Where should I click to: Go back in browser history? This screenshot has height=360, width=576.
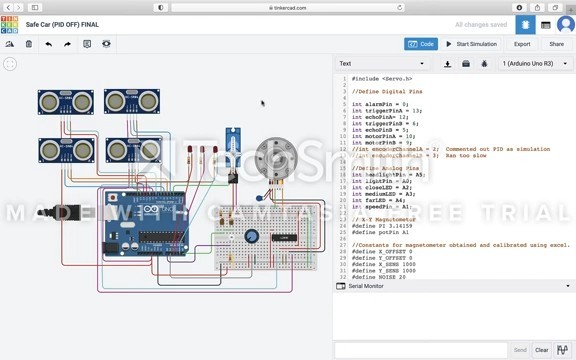coord(8,7)
